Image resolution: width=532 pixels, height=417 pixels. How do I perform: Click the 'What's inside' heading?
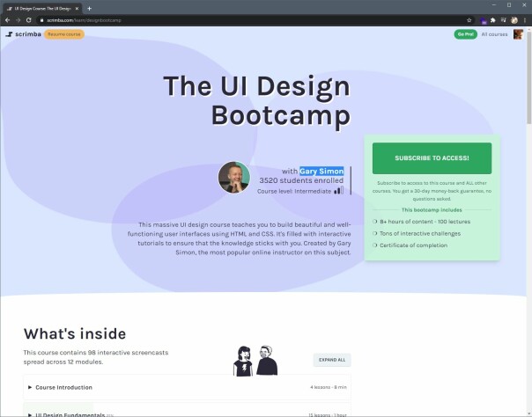point(75,333)
